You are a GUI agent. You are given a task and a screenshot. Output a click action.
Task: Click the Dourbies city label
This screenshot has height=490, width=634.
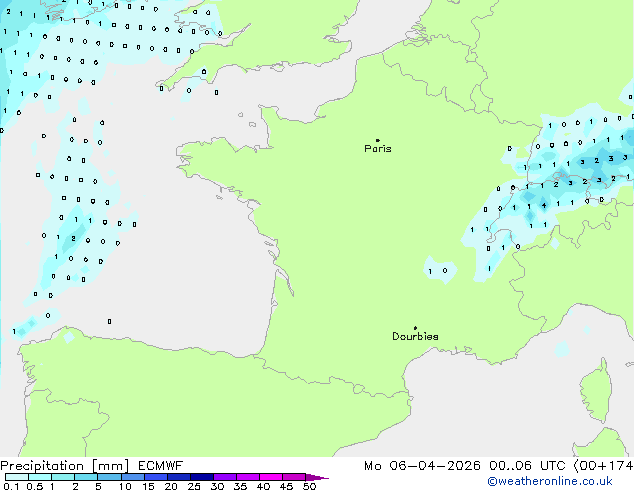415,336
